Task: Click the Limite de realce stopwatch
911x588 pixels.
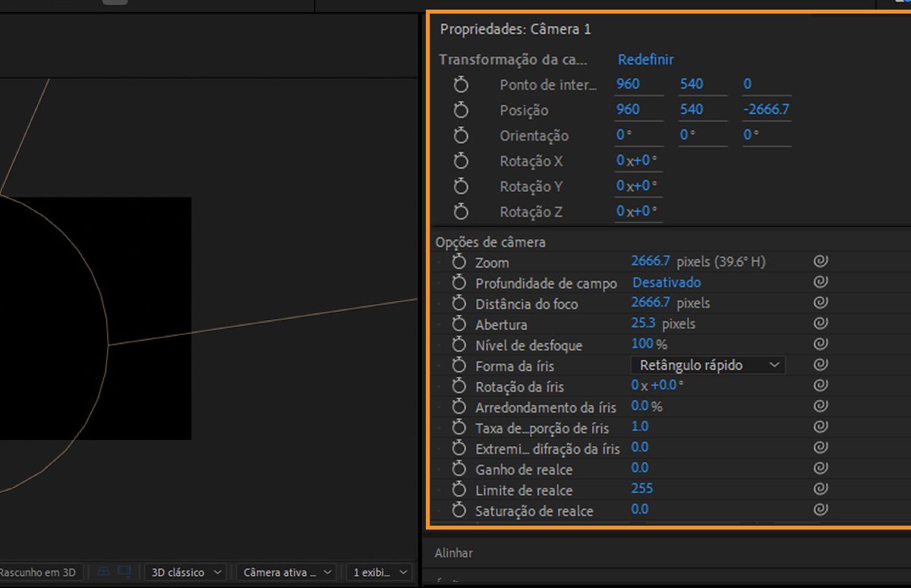Action: coord(459,489)
